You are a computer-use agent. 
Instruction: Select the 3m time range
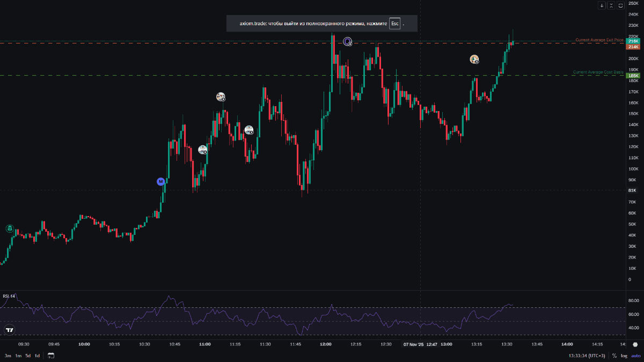click(x=8, y=356)
